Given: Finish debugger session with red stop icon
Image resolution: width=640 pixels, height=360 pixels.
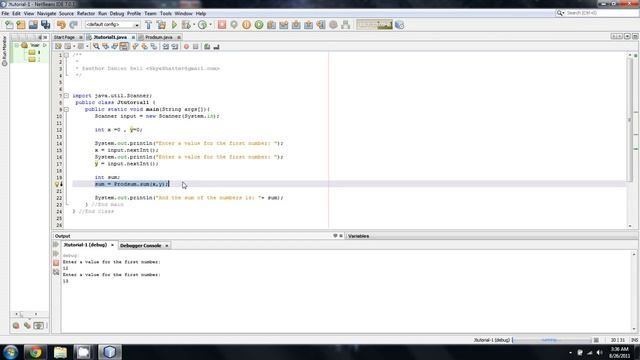Looking at the screenshot, I should 222,25.
